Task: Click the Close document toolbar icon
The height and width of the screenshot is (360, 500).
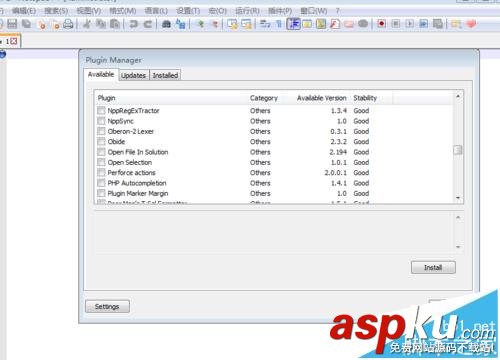Action: pyautogui.click(x=41, y=24)
